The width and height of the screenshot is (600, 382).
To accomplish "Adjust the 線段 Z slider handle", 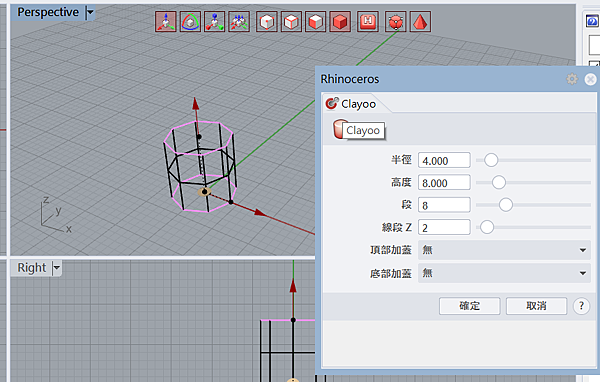I will 487,227.
